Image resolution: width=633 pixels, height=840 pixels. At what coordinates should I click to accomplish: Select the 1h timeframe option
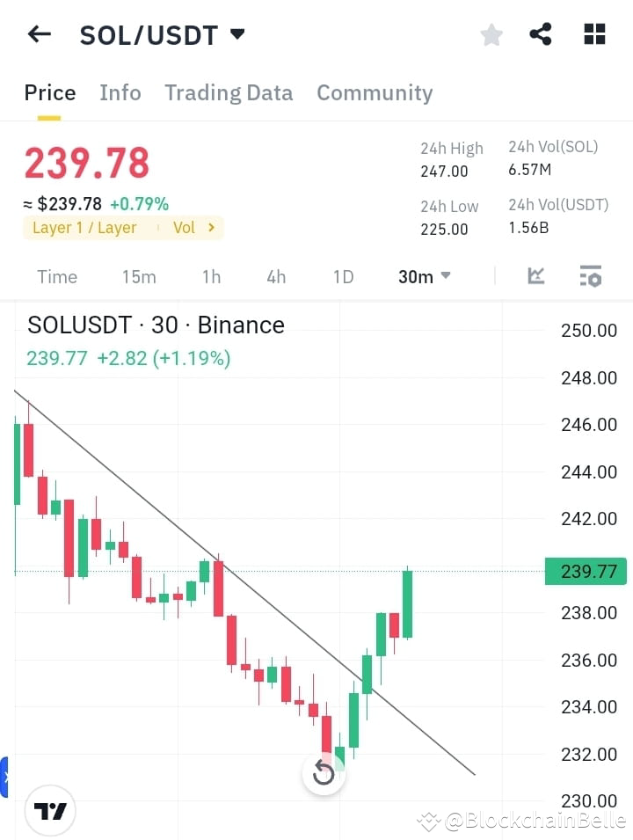point(211,276)
